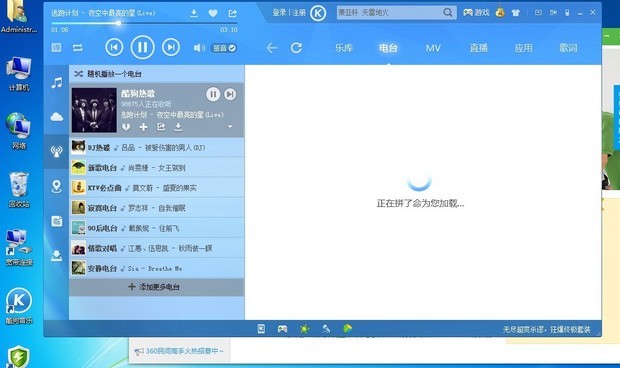The height and width of the screenshot is (368, 620).
Task: Open the first bottom bar tool icon
Action: tap(261, 328)
